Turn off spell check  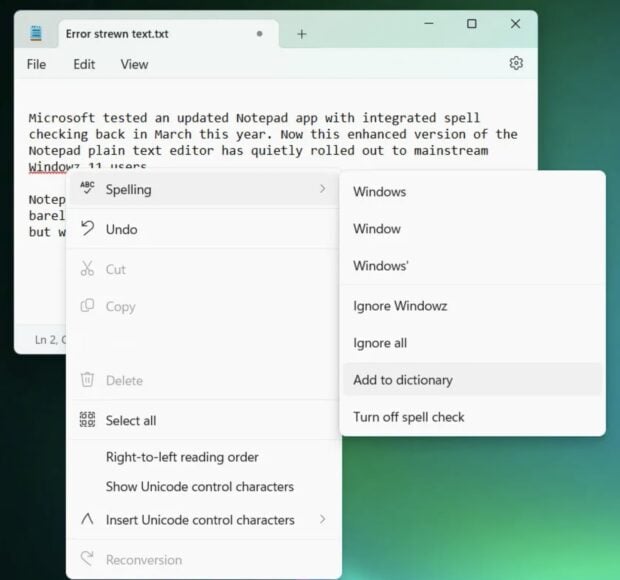point(409,417)
